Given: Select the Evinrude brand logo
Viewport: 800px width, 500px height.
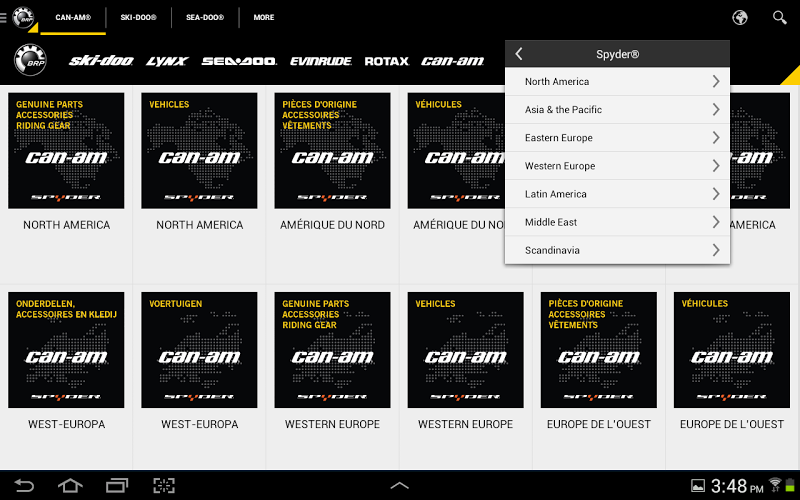Looking at the screenshot, I should [321, 61].
